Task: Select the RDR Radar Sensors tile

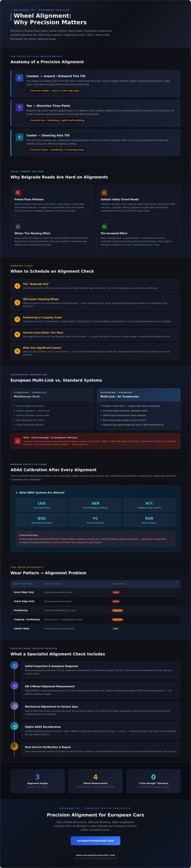Action: coord(149,520)
